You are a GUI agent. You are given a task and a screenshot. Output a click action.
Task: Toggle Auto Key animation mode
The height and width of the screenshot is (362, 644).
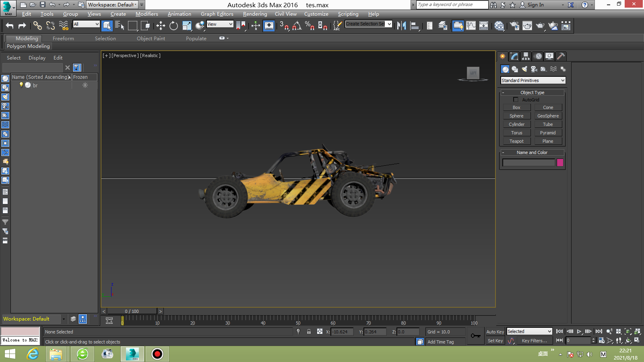tap(495, 332)
